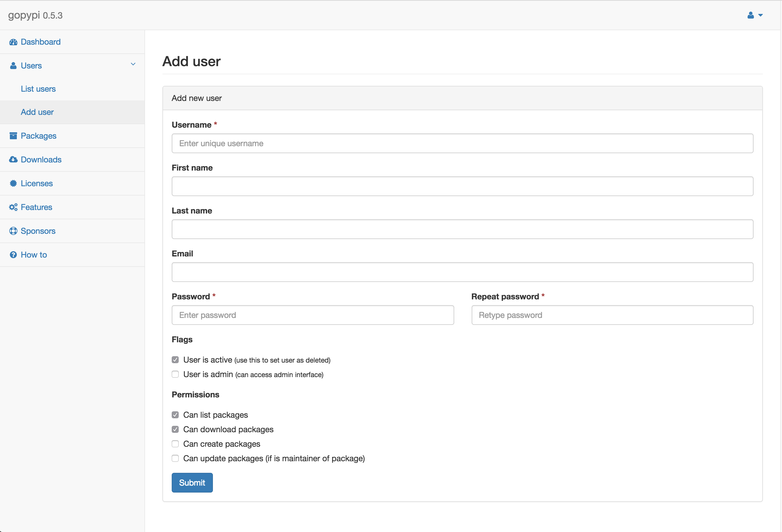Viewport: 782px width, 532px height.
Task: Open the account dropdown caret
Action: (x=761, y=15)
